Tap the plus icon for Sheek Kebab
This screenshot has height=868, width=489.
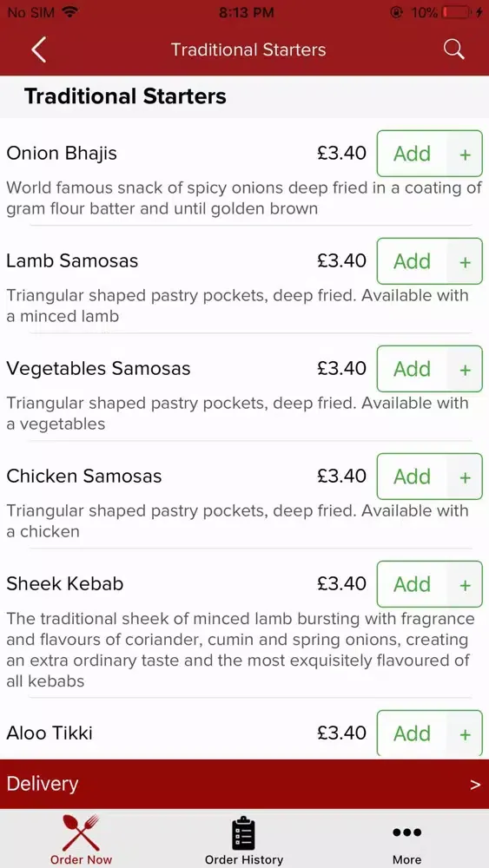click(466, 584)
